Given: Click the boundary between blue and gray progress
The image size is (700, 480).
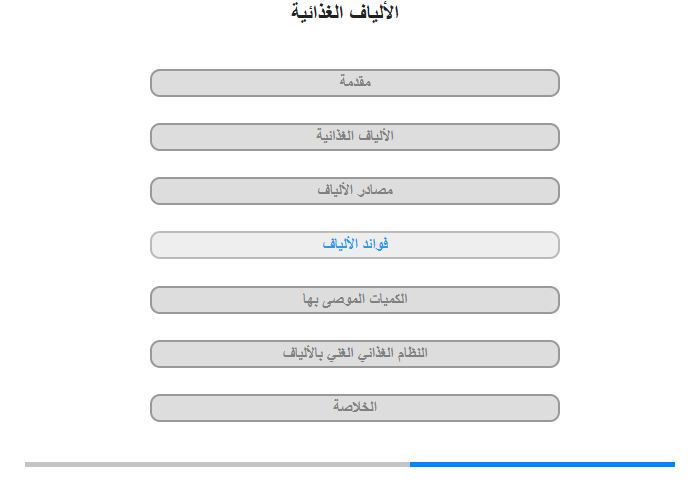Looking at the screenshot, I should tap(410, 465).
